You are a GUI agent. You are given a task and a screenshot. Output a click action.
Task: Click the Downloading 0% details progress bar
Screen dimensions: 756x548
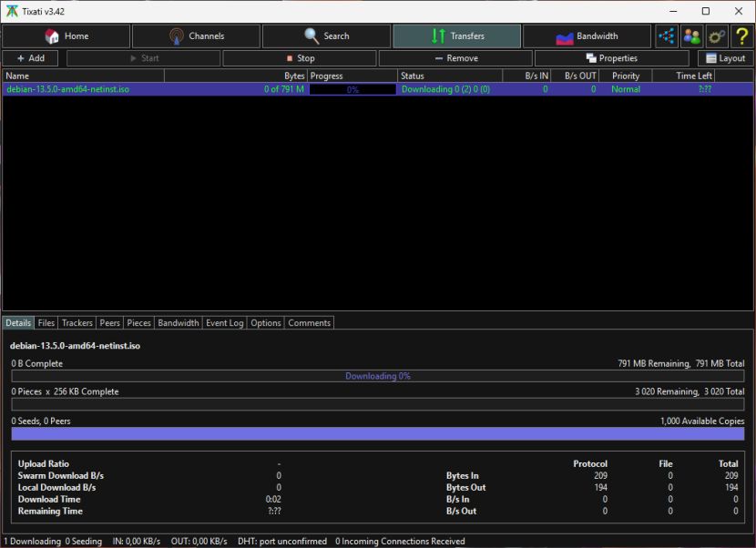click(x=378, y=376)
